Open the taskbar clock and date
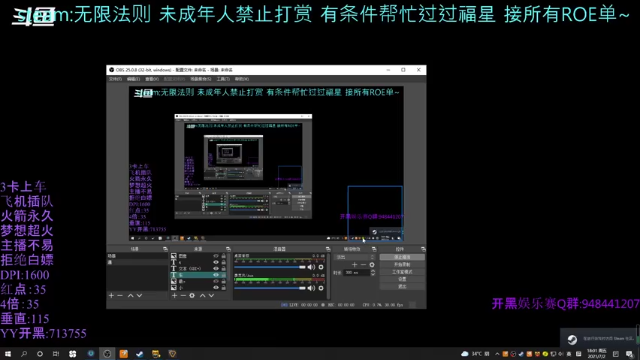This screenshot has width=640, height=360. click(596, 353)
